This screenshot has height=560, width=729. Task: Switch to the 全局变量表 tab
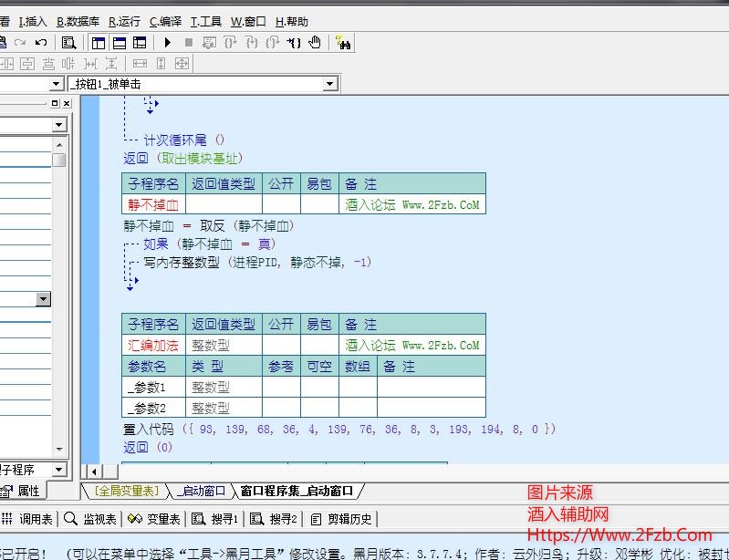point(126,491)
